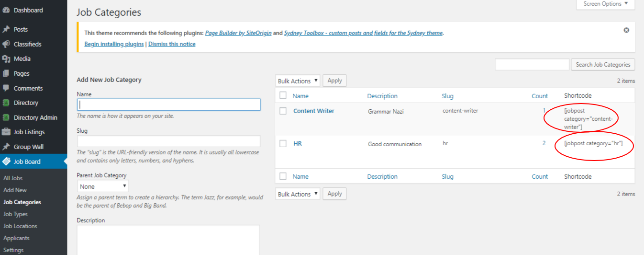Click the job categories search box
The image size is (644, 255).
(532, 65)
